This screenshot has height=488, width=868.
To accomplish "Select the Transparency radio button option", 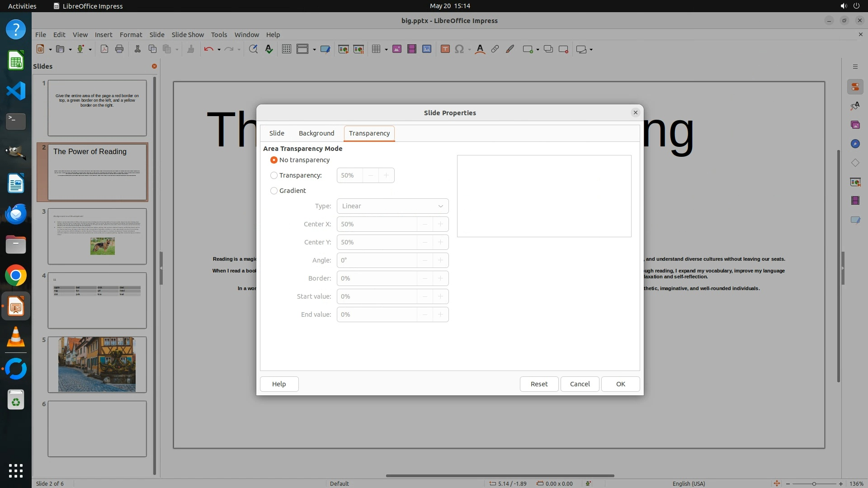I will 274,175.
